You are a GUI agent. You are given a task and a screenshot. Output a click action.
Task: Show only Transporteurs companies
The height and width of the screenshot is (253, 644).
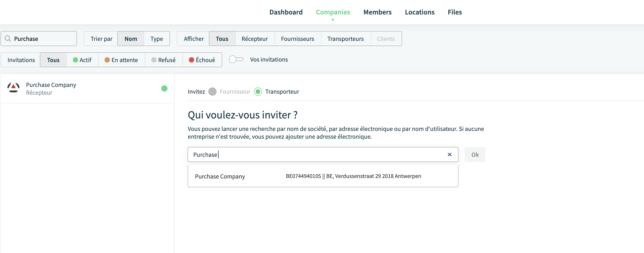(x=346, y=39)
